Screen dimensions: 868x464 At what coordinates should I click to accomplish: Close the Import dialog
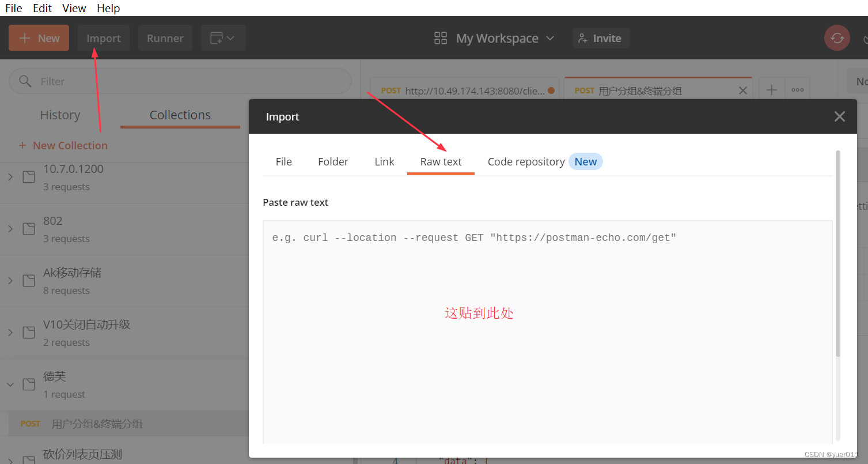839,116
